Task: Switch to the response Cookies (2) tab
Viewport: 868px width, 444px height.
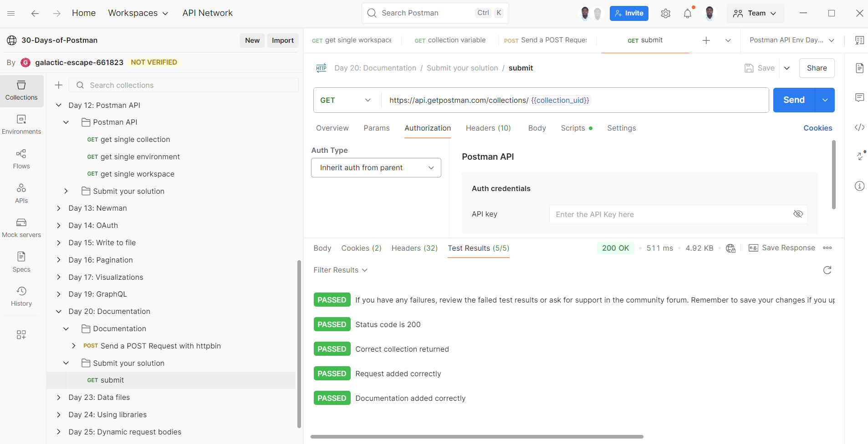Action: [x=361, y=248]
